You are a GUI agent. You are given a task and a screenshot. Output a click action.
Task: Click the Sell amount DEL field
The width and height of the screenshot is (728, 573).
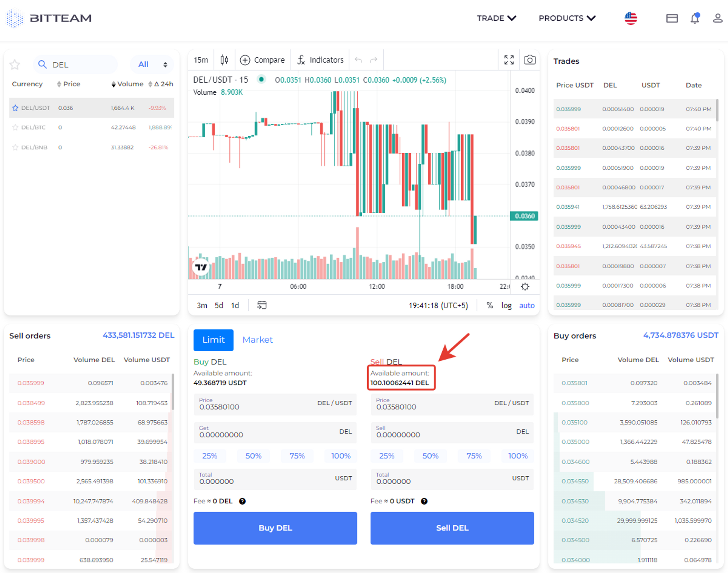pos(452,432)
